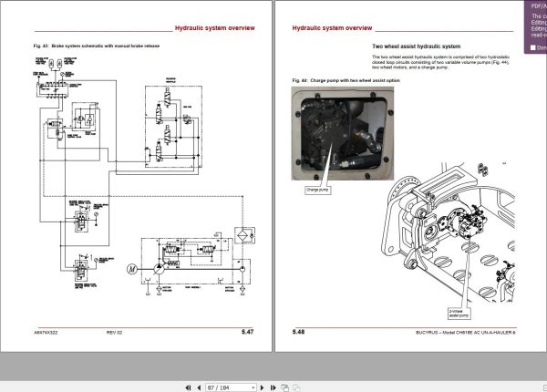Viewport: 547px width, 392px height.
Task: Click the 2-wheel assist pump line drawing
Action: [449, 232]
